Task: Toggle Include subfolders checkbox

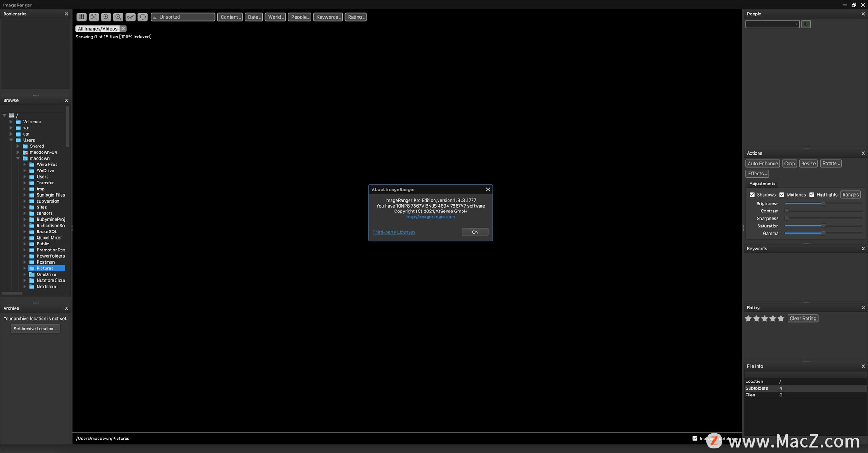Action: (695, 439)
